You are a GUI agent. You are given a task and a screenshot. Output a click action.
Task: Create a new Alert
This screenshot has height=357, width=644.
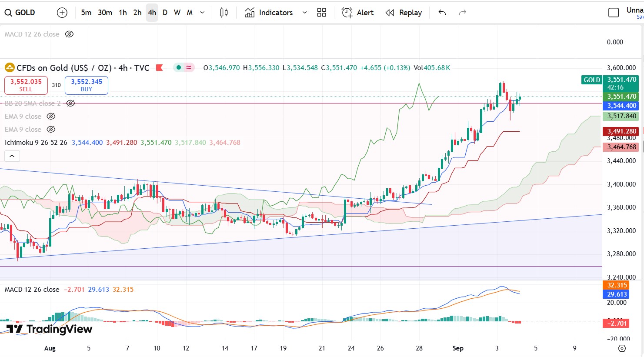[357, 13]
